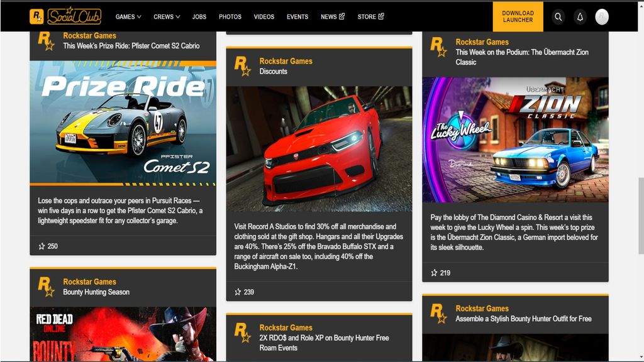Star the Prize Ride post showing 250
Image resolution: width=644 pixels, height=362 pixels.
[42, 246]
